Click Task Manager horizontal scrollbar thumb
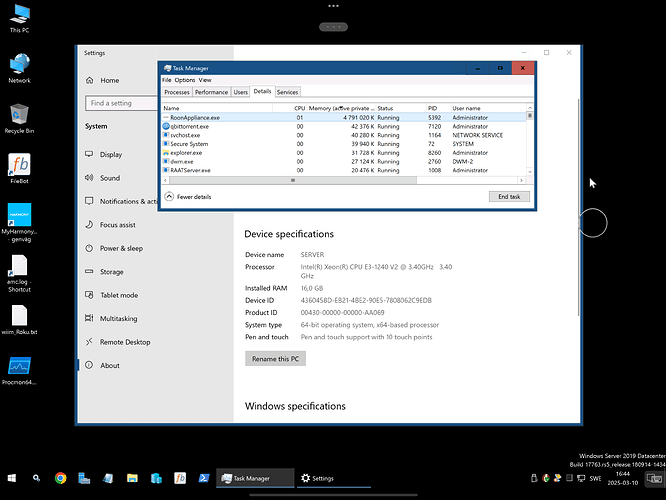The height and width of the screenshot is (500, 666). 293,181
